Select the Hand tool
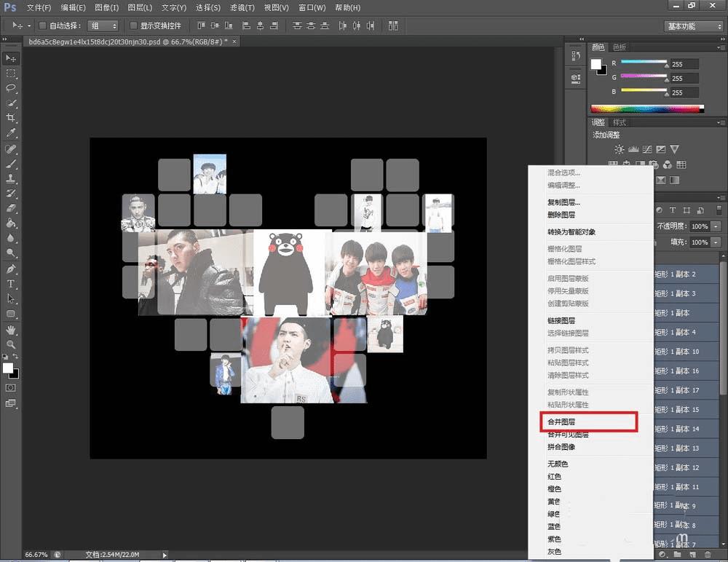 click(11, 329)
